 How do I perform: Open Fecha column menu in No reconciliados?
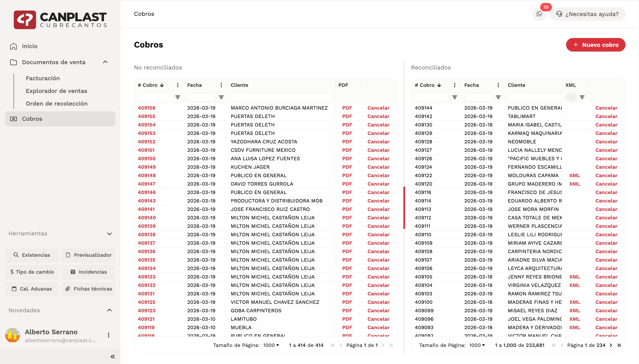point(221,85)
